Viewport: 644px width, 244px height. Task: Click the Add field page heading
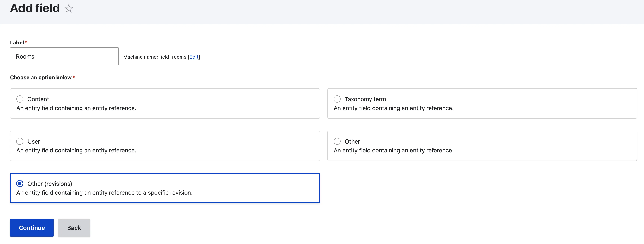pyautogui.click(x=35, y=8)
